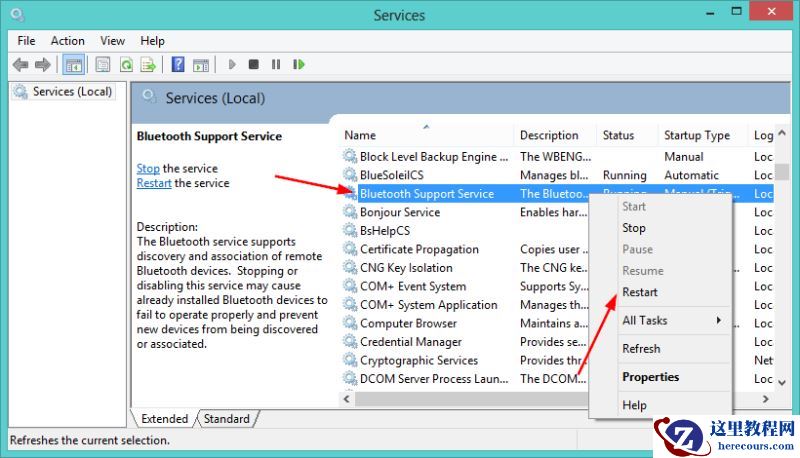The width and height of the screenshot is (800, 458).
Task: Click the Start Service play icon
Action: 232,65
